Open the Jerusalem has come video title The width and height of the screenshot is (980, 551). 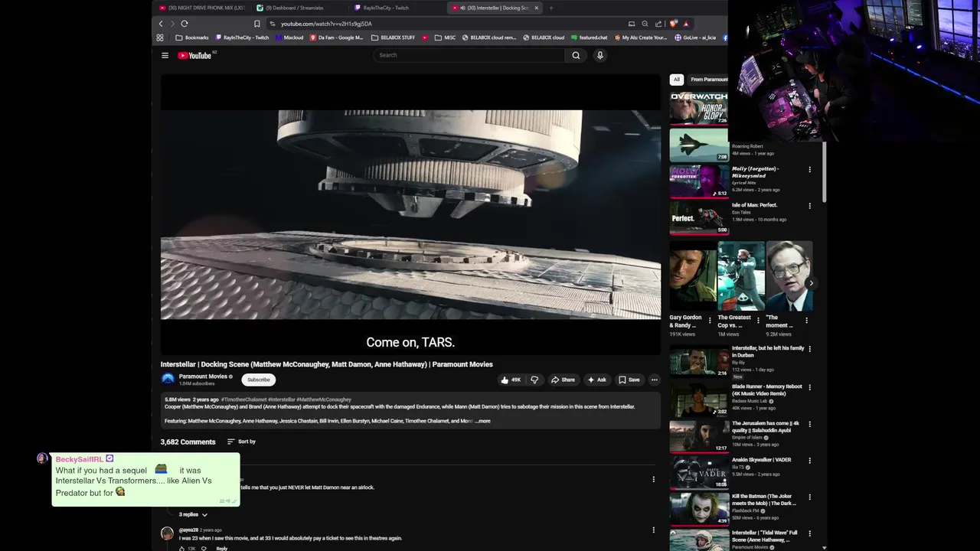click(x=766, y=427)
